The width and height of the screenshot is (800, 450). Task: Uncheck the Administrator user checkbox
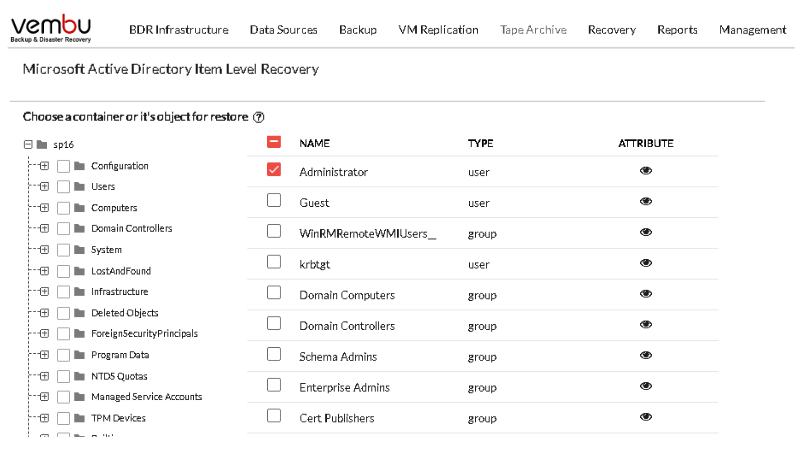[274, 169]
